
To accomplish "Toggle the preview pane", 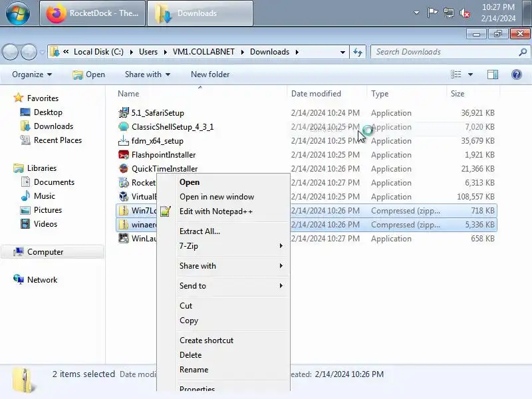I will 493,74.
